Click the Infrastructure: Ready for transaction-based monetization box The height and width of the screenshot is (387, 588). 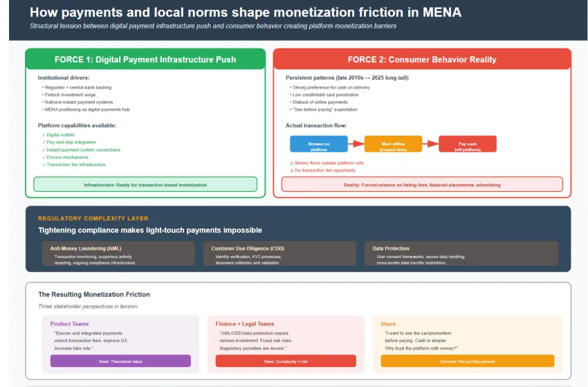[x=145, y=184]
